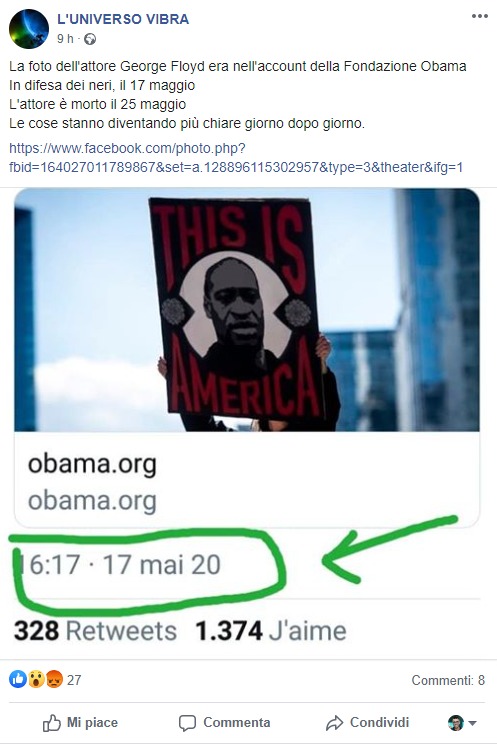The height and width of the screenshot is (747, 497).
Task: Click the L'UNIVERSO VIBRA profile picture
Action: [x=29, y=29]
